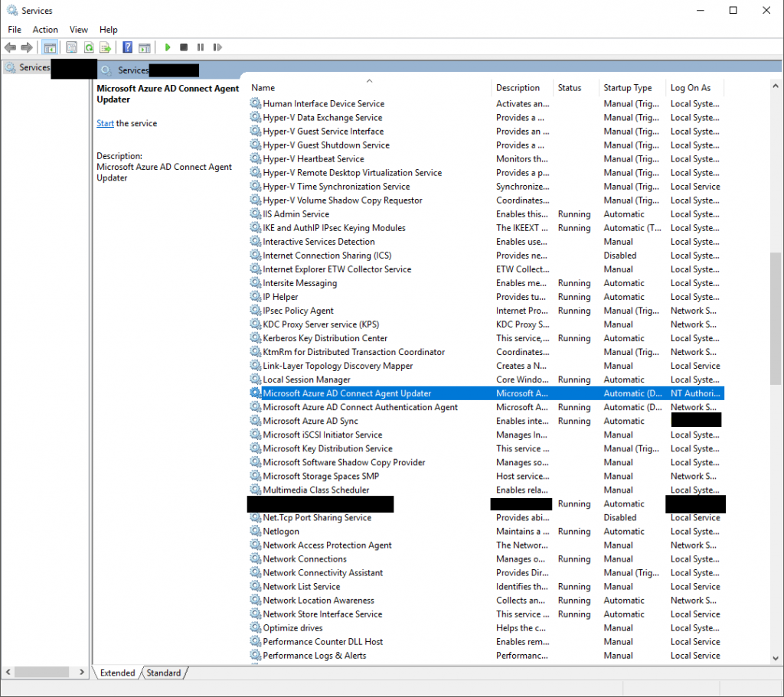784x697 pixels.
Task: Click the vertical scrollbar up arrow
Action: point(776,86)
